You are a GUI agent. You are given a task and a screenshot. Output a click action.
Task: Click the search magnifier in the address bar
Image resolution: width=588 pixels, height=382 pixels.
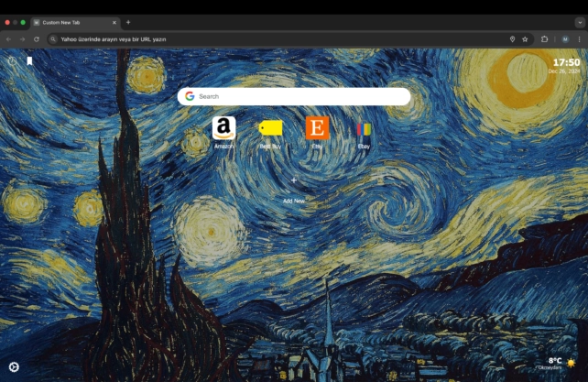53,39
